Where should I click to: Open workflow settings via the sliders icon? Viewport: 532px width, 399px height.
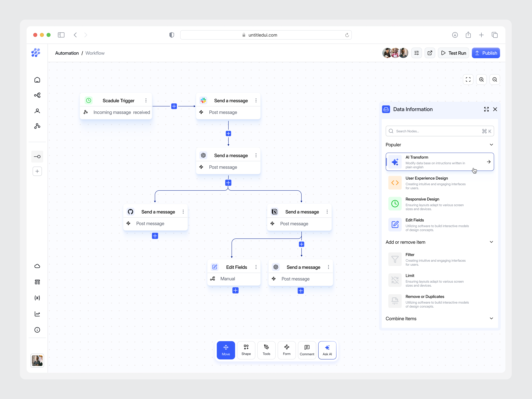tap(417, 53)
